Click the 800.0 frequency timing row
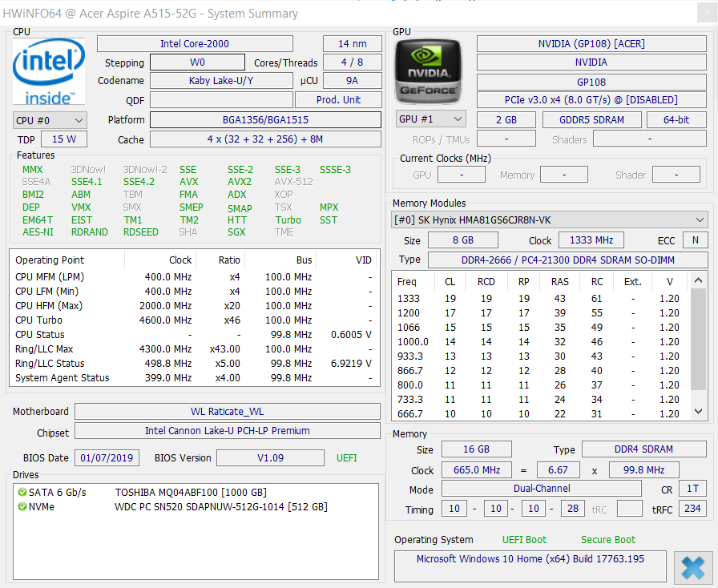Image resolution: width=718 pixels, height=588 pixels. 540,385
